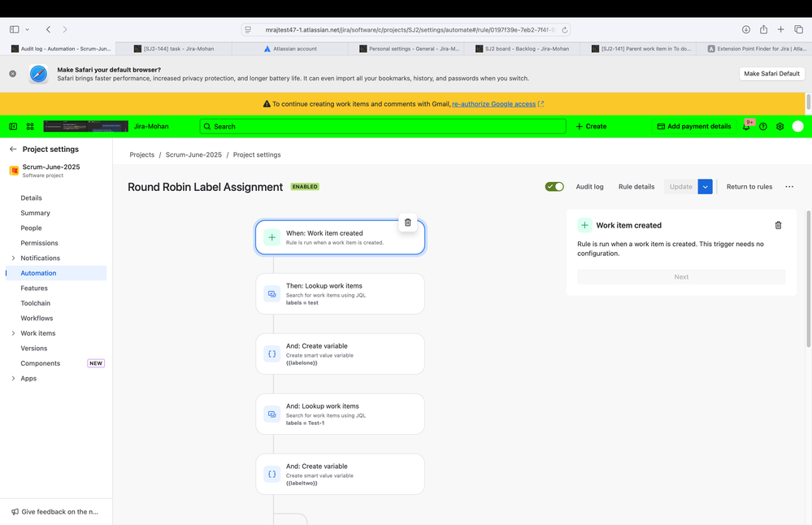Click Add payment details
This screenshot has width=812, height=525.
coord(694,126)
